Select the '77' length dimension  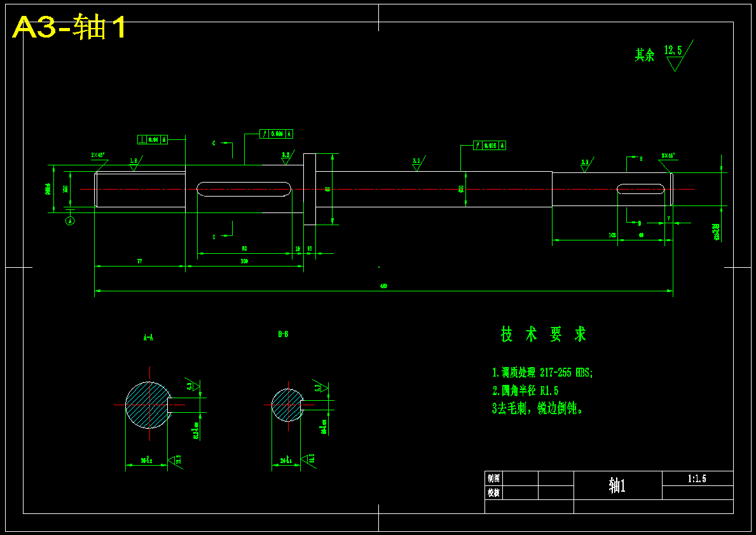tap(140, 261)
